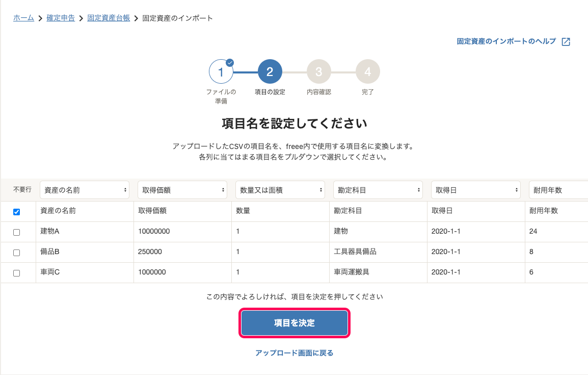The height and width of the screenshot is (375, 588).
Task: Open the 確定申告 breadcrumb link
Action: [61, 18]
